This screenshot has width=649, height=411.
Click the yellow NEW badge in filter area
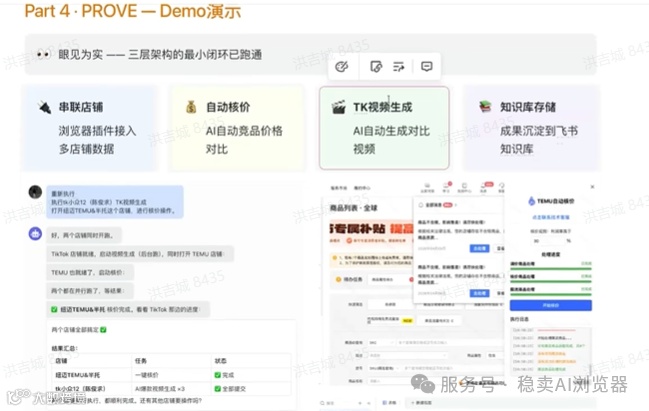tap(408, 321)
